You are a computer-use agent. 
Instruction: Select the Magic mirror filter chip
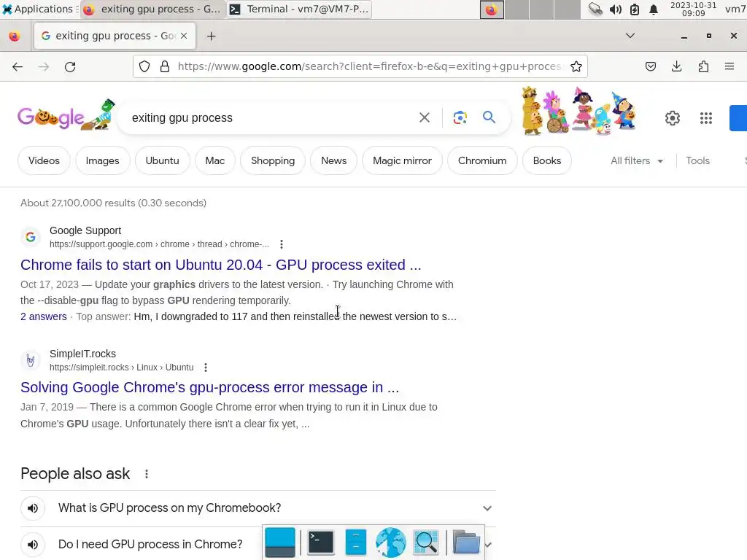point(402,161)
